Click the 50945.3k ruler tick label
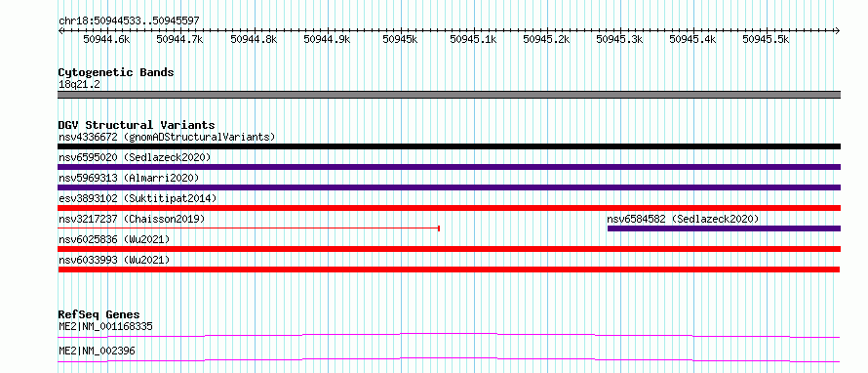The height and width of the screenshot is (373, 868). point(619,39)
